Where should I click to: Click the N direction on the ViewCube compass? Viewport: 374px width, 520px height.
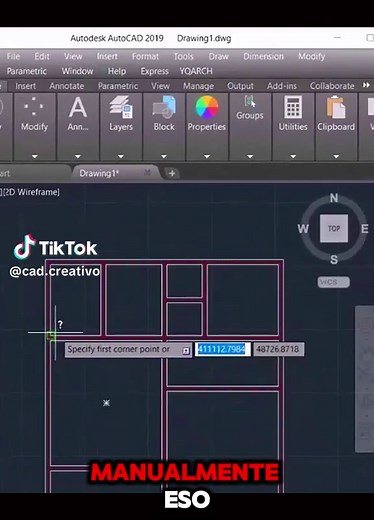(x=334, y=198)
